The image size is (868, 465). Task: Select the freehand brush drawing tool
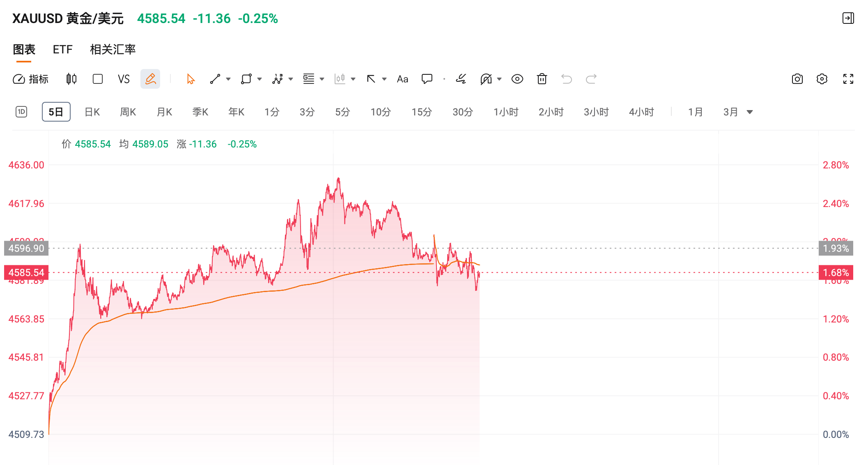(x=462, y=79)
